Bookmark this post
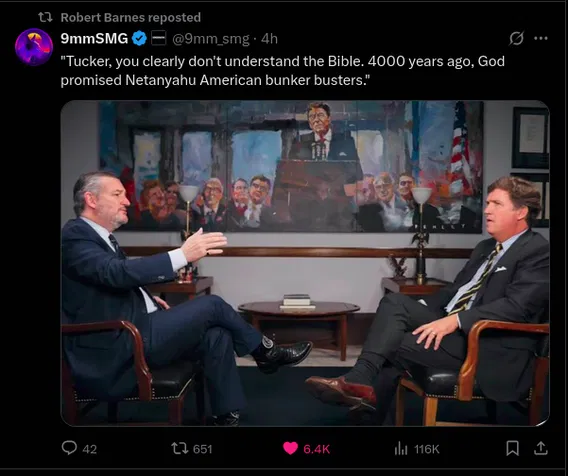The height and width of the screenshot is (476, 568). 512,448
